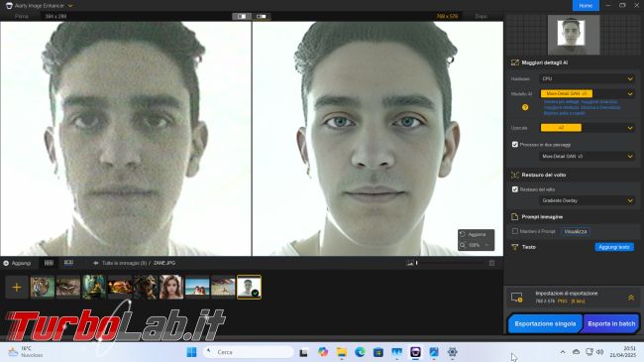Select the tiger thumbnail
Screen dimensions: 644x362
(43, 288)
